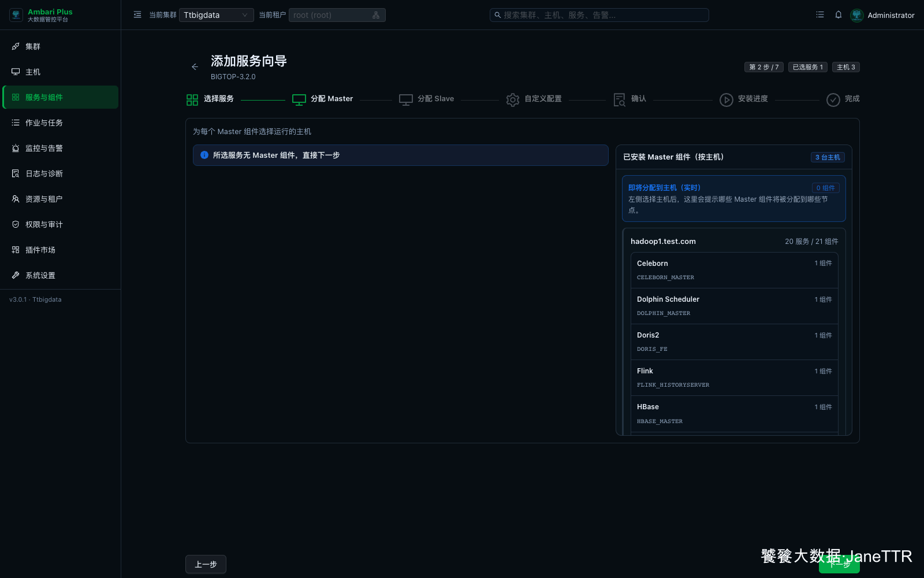
Task: Click the 系统设置 wrench icon
Action: click(16, 275)
